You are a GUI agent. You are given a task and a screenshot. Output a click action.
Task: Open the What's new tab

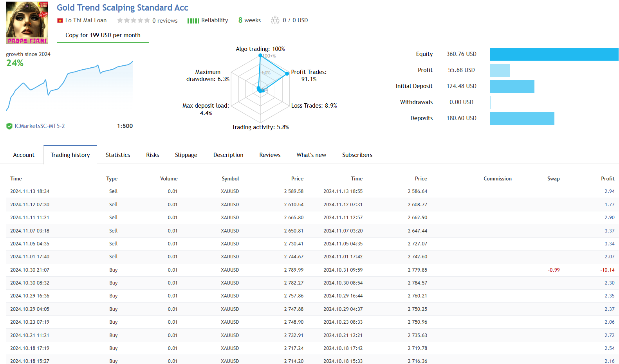[x=311, y=155]
